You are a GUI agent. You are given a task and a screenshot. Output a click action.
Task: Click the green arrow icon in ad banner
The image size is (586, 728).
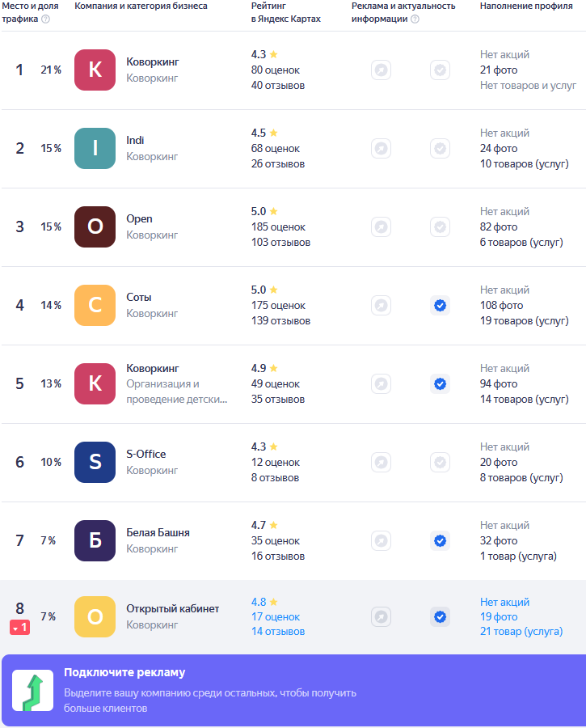coord(32,690)
